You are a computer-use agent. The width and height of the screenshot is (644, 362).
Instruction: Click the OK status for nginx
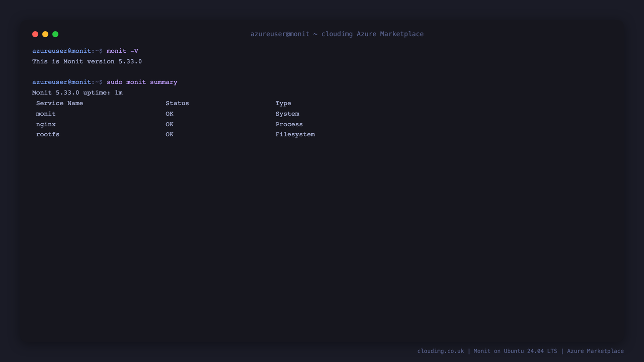(x=170, y=125)
